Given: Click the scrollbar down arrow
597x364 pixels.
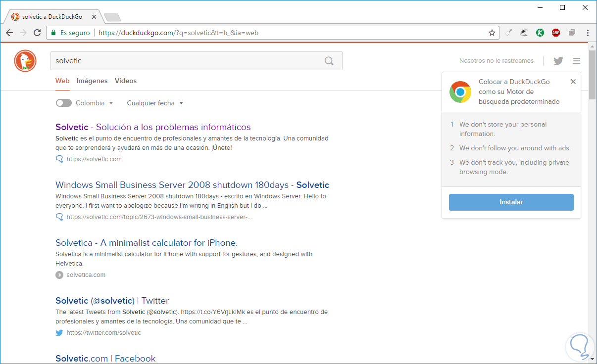Looking at the screenshot, I should (x=592, y=359).
